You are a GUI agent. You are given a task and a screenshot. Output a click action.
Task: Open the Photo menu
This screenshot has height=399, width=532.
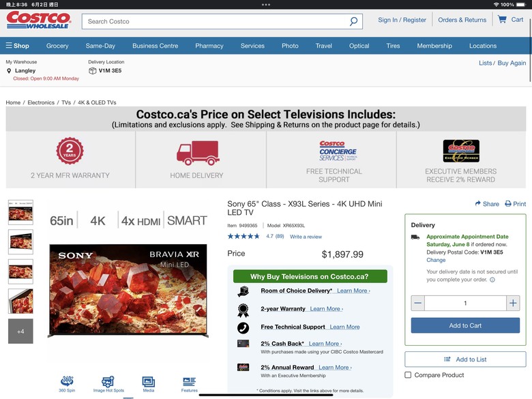(x=290, y=46)
